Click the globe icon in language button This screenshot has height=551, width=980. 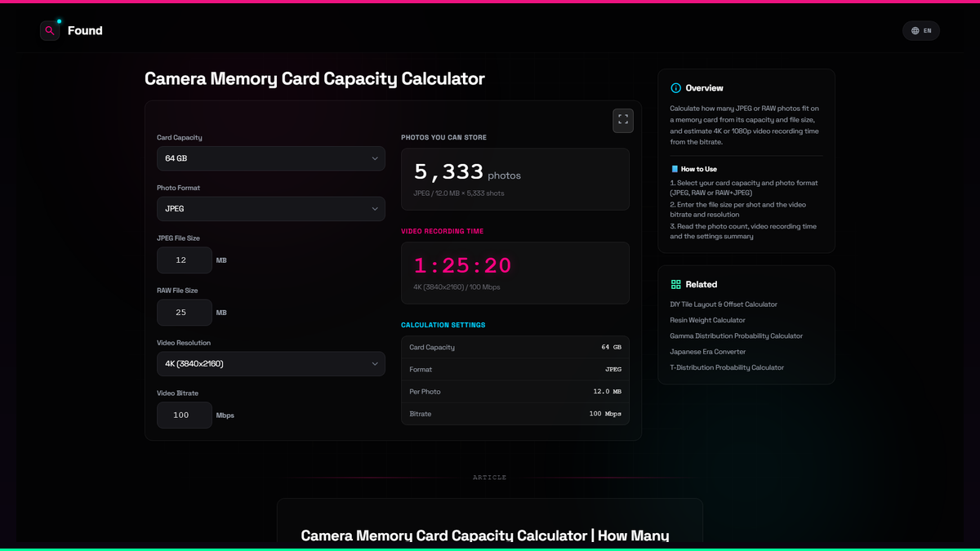[915, 31]
